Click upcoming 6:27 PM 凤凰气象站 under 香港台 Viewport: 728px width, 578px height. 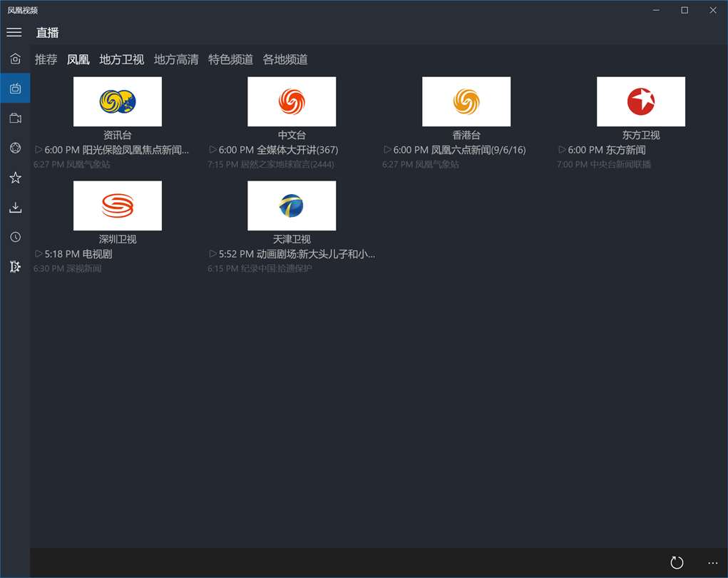[421, 164]
